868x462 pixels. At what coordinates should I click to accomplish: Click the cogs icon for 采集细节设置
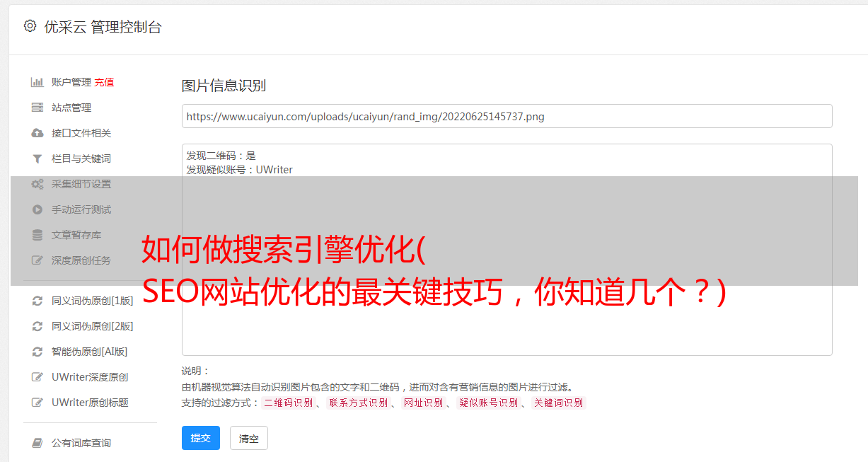(37, 184)
